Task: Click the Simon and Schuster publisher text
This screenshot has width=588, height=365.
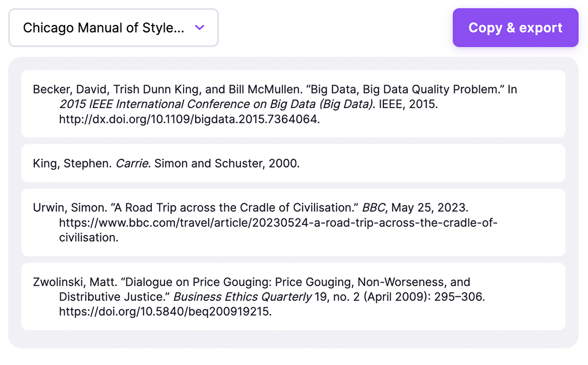Action: (x=209, y=163)
